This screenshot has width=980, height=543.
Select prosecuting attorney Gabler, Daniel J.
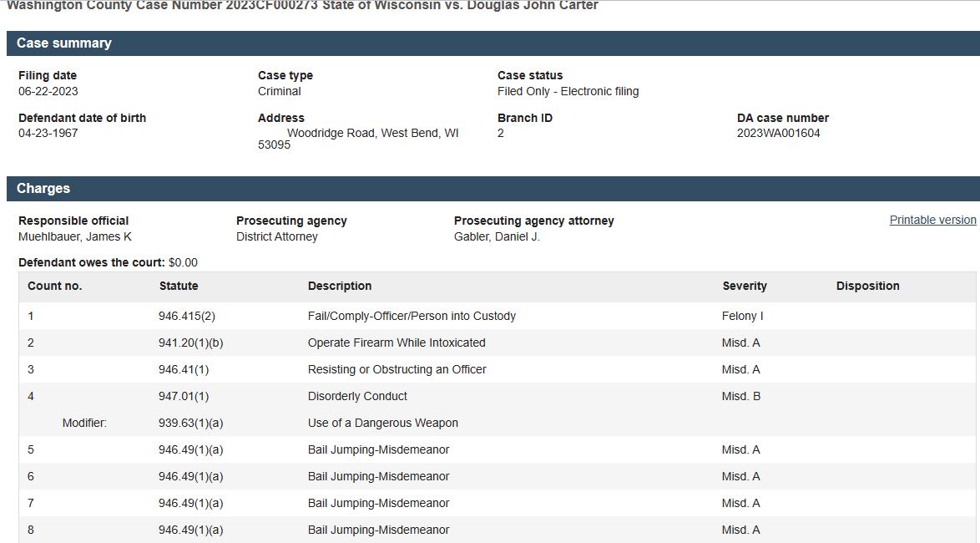pyautogui.click(x=497, y=236)
